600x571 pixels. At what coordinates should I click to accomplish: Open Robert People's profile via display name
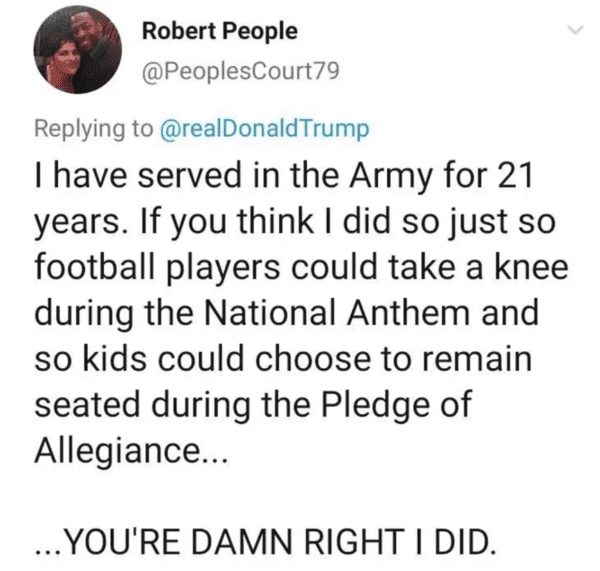220,32
